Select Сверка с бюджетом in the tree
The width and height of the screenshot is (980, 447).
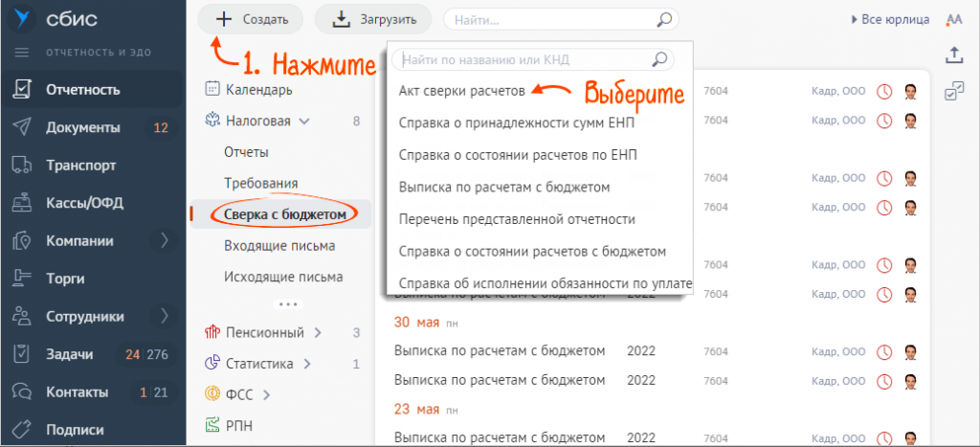click(283, 214)
